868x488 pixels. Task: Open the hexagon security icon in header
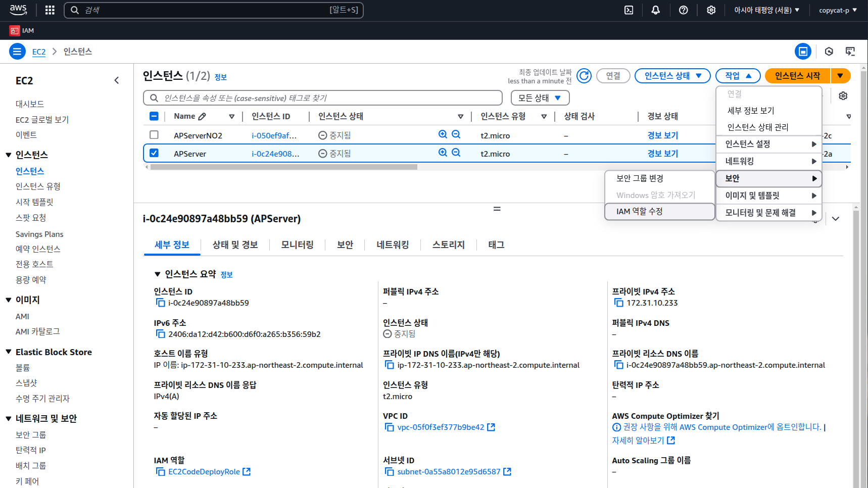829,52
